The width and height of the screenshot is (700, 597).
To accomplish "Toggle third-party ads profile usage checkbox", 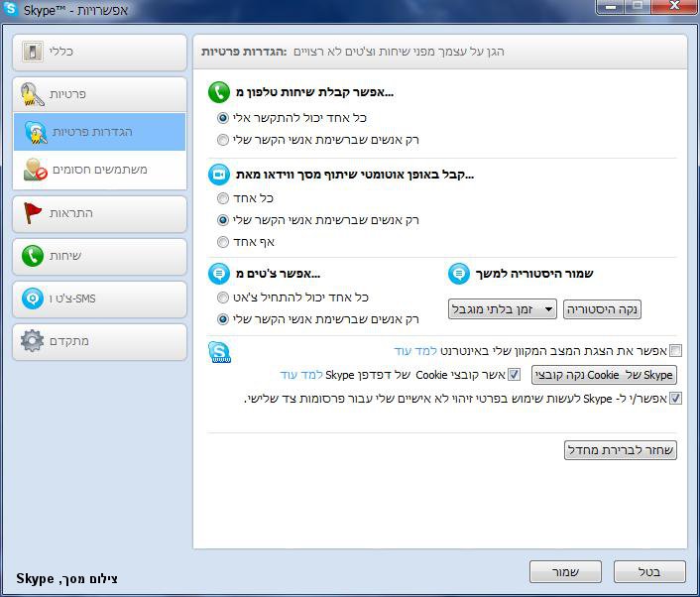I will (x=676, y=398).
